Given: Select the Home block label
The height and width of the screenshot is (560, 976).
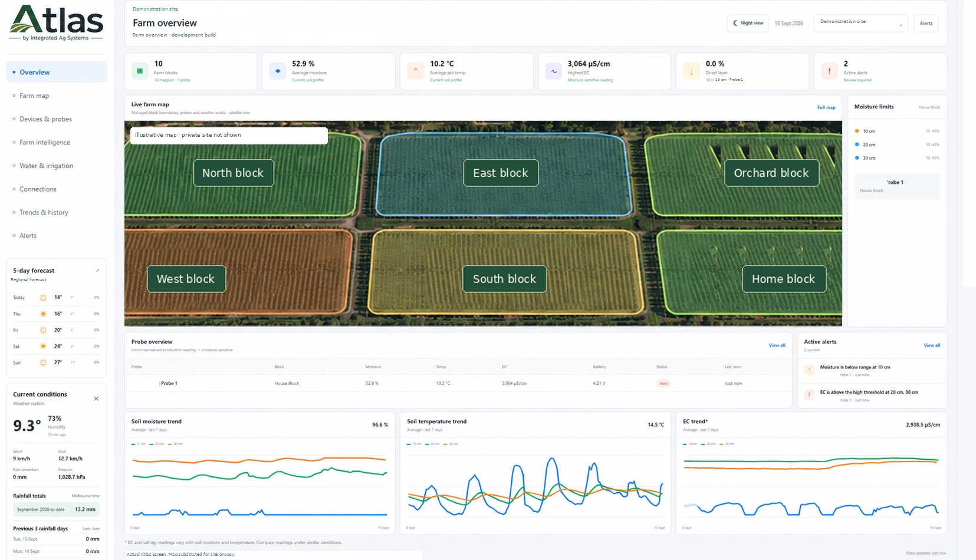Looking at the screenshot, I should click(784, 279).
